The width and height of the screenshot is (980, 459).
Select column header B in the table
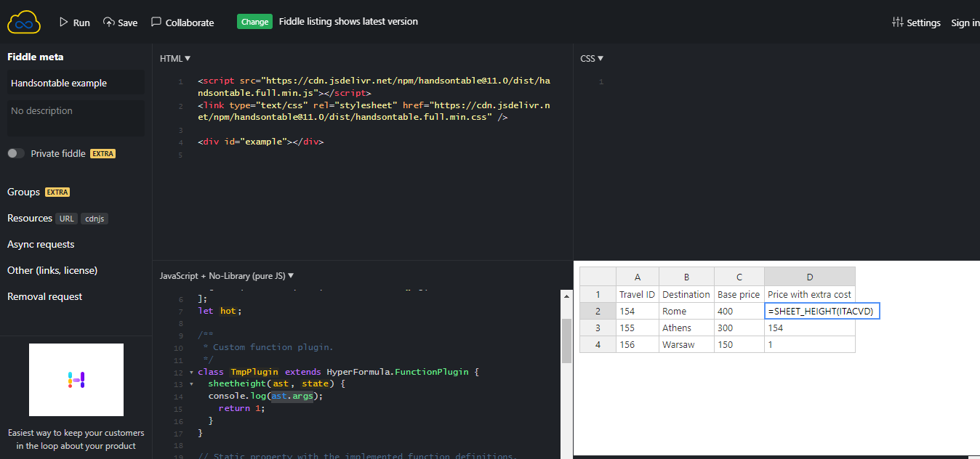coord(686,277)
